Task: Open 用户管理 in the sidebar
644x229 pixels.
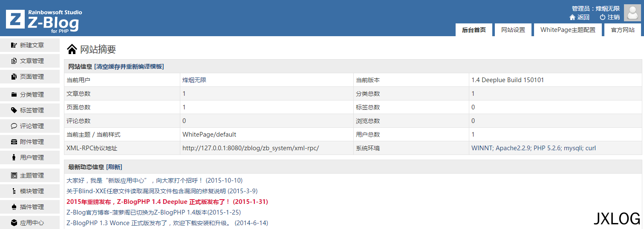Action: pyautogui.click(x=30, y=157)
